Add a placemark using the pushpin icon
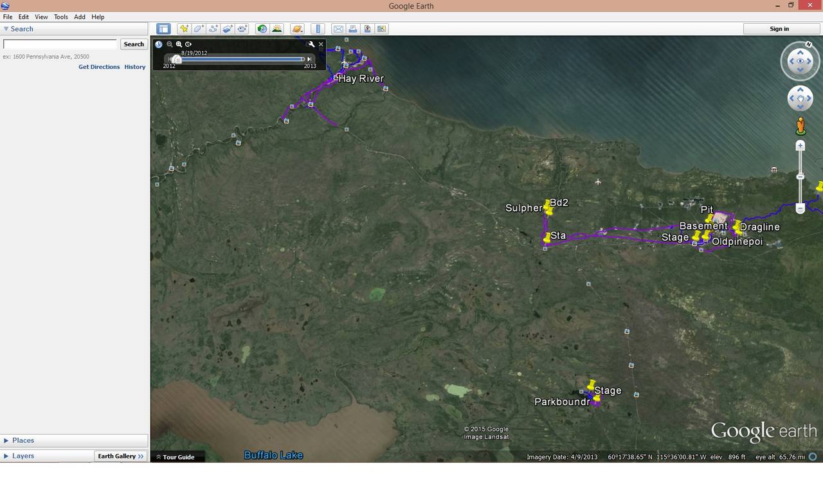The height and width of the screenshot is (504, 823). point(184,29)
